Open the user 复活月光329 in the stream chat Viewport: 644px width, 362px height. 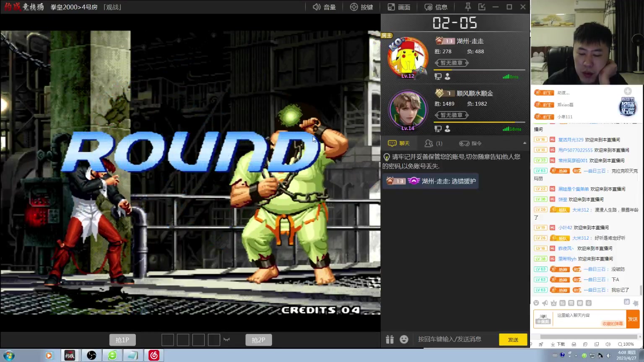pos(571,140)
